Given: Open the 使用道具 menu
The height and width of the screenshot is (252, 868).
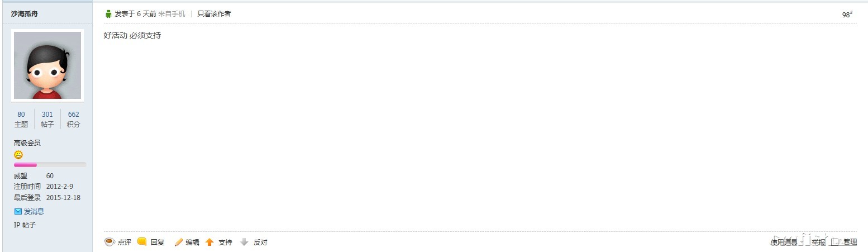Looking at the screenshot, I should (x=784, y=242).
